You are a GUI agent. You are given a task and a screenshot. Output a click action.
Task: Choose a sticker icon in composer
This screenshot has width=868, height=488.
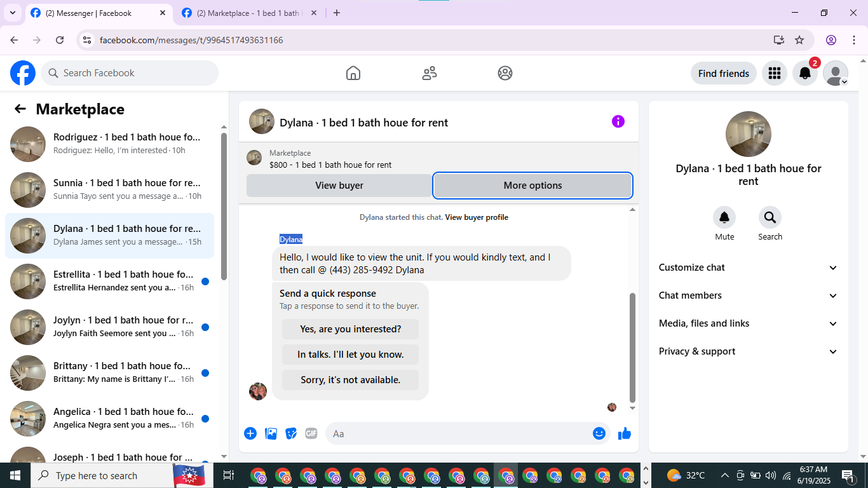291,433
